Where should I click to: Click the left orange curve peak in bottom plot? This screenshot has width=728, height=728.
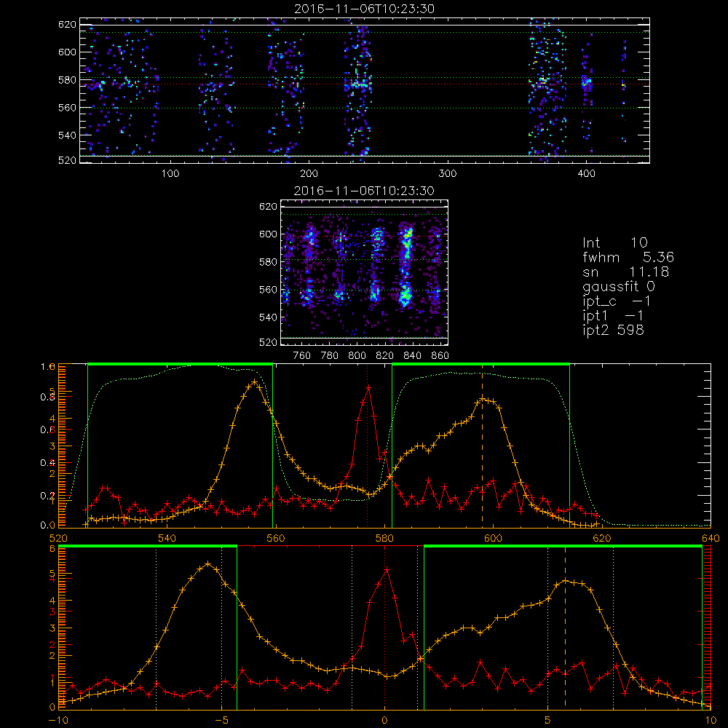click(x=207, y=563)
